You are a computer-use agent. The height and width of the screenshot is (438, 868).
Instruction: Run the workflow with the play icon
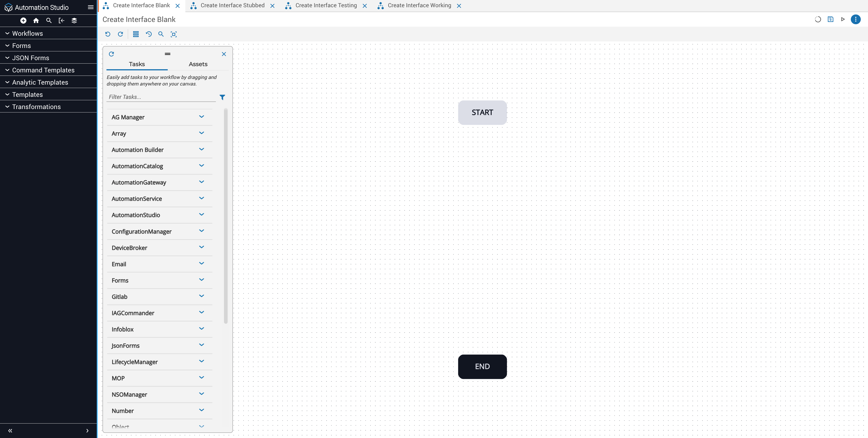click(843, 19)
